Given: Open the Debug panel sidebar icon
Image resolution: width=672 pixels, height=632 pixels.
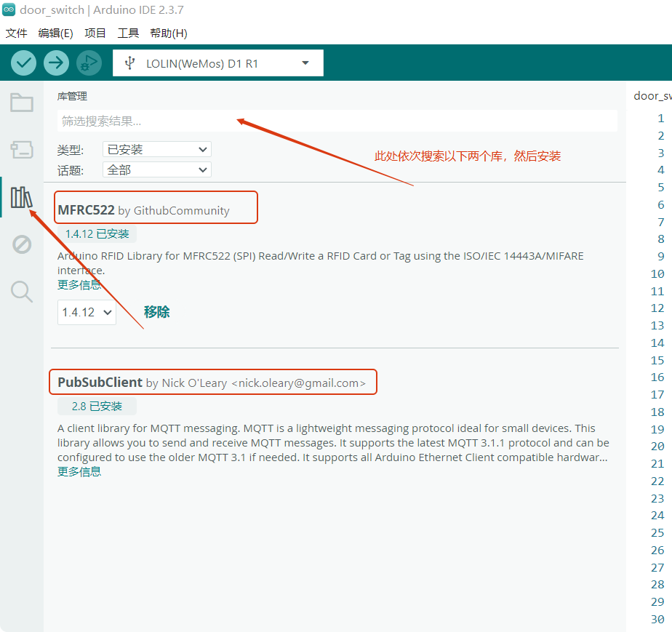Looking at the screenshot, I should [x=22, y=244].
